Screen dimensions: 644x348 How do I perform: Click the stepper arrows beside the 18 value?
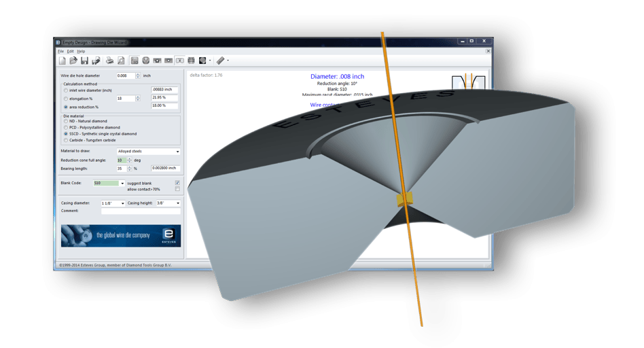point(138,99)
